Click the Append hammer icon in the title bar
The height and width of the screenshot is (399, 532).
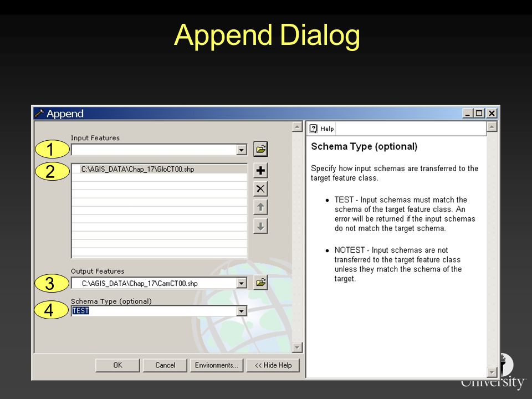pos(40,113)
